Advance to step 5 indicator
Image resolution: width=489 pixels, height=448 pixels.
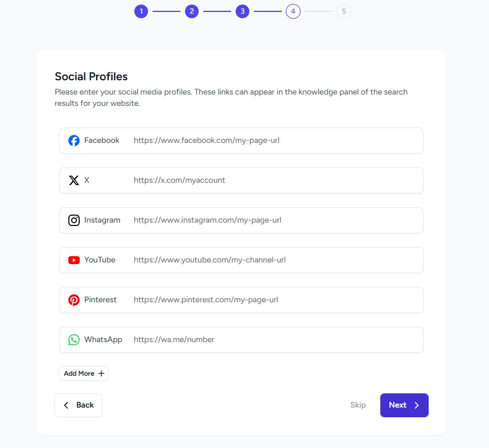344,11
